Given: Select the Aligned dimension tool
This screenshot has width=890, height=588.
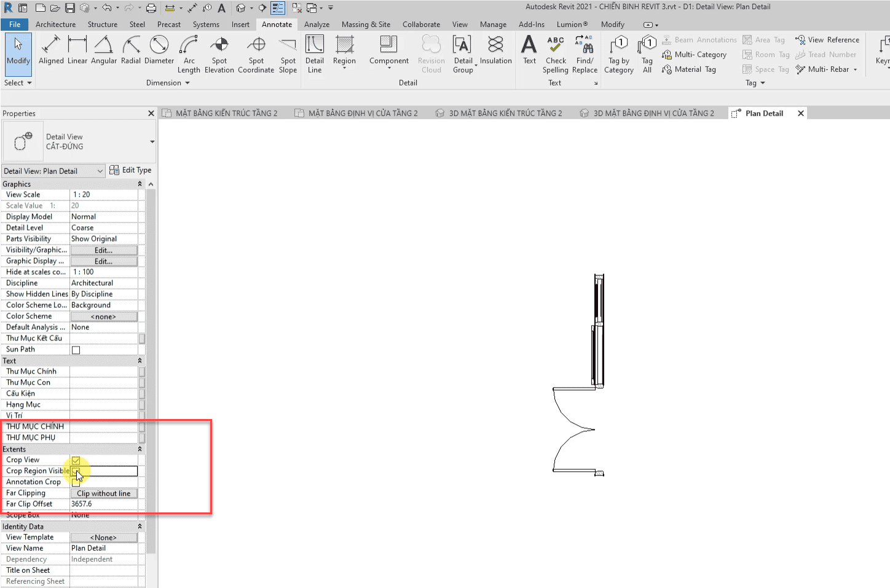Looking at the screenshot, I should tap(51, 50).
